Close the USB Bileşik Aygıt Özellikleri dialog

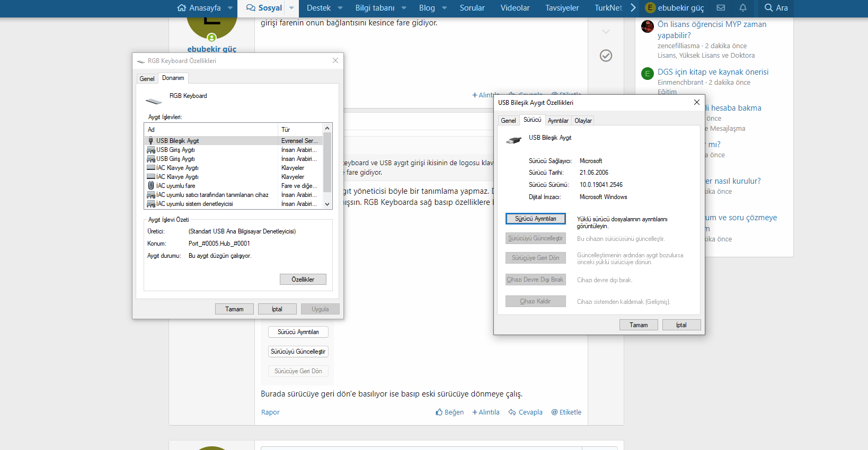(697, 102)
